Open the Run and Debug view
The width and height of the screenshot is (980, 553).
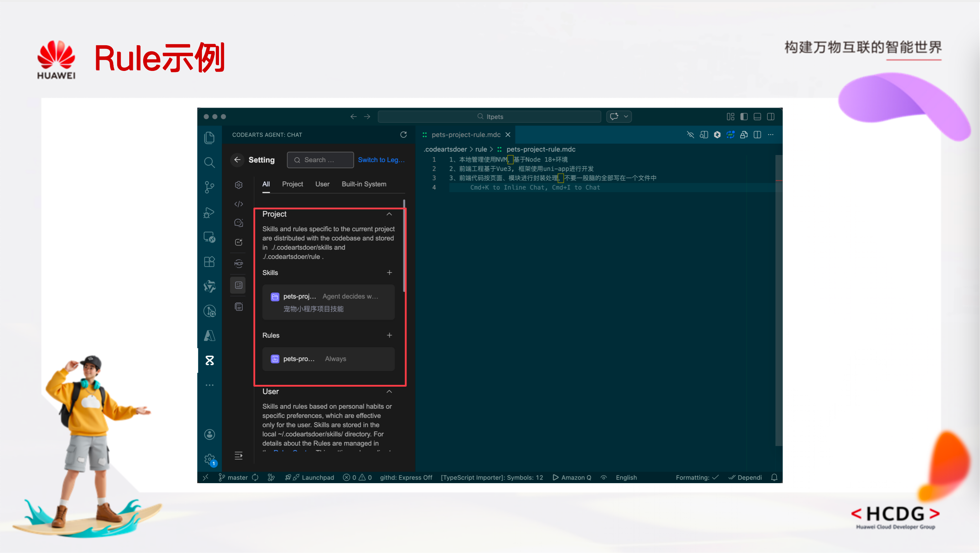click(x=209, y=212)
